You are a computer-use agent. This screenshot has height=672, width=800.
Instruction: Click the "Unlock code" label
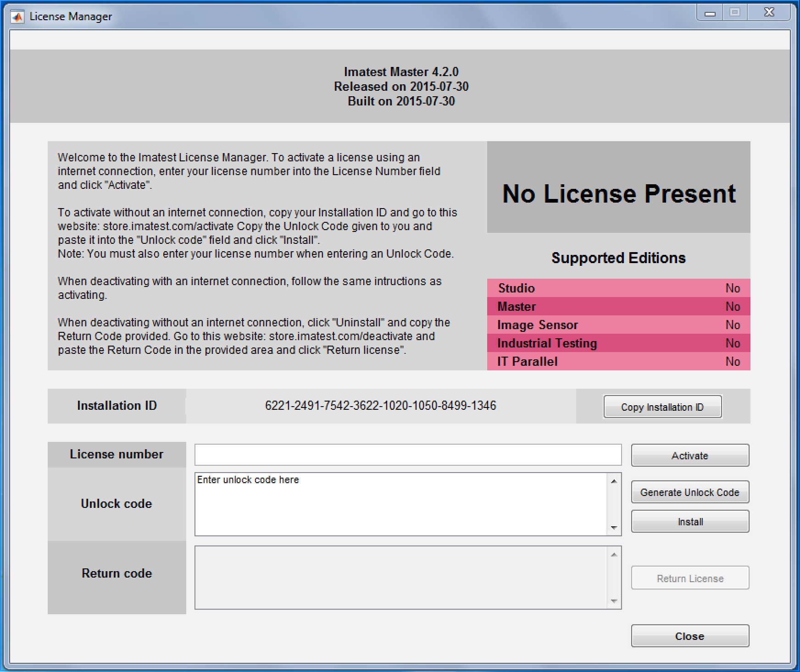coord(117,504)
